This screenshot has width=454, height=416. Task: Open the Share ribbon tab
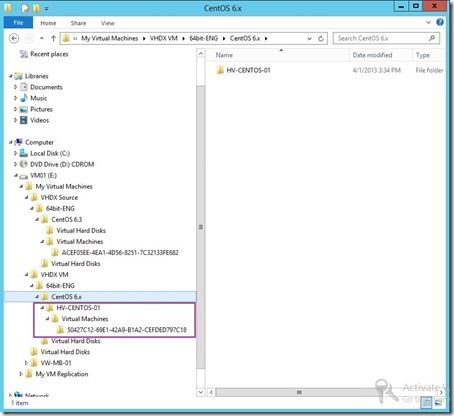78,23
